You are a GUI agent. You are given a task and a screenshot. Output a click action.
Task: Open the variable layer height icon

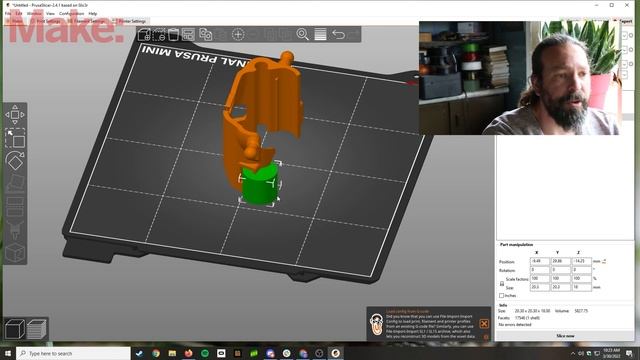[320, 34]
